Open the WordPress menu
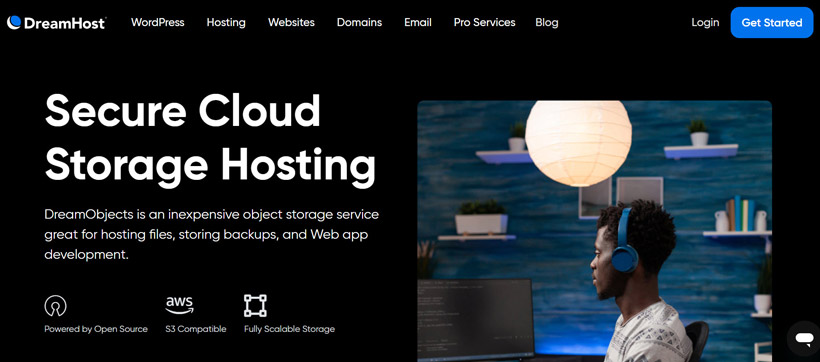820x362 pixels. pyautogui.click(x=157, y=22)
